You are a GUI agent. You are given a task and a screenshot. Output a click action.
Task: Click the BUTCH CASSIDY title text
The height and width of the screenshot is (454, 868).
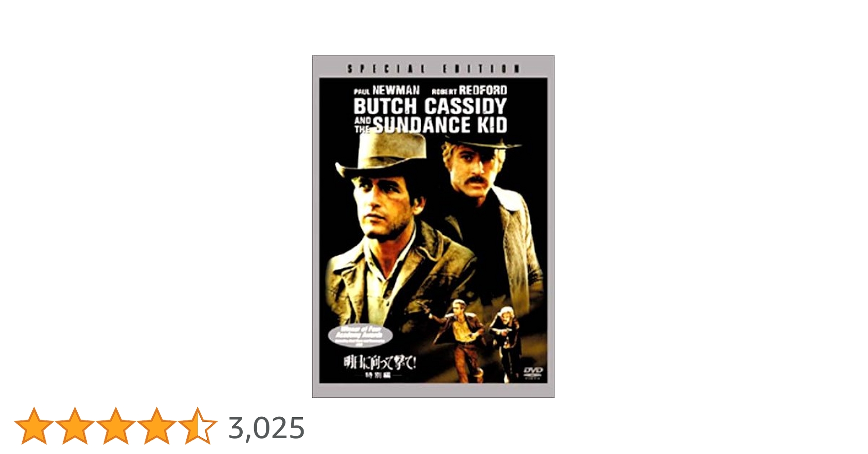coord(430,106)
